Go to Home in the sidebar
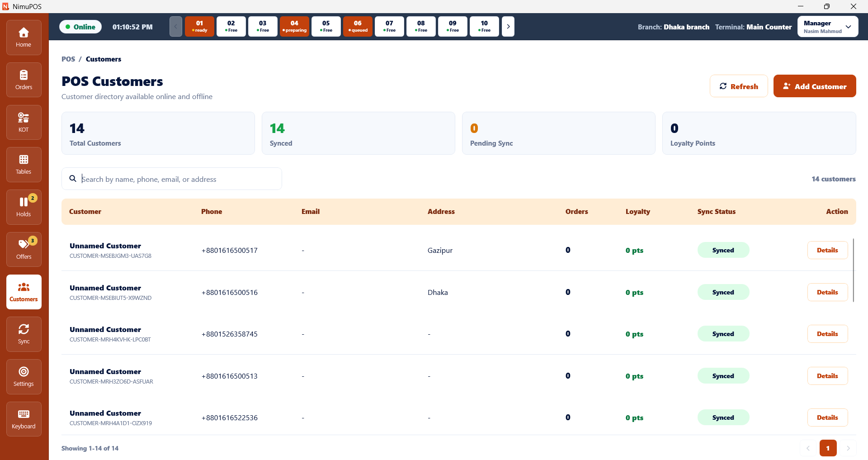 click(24, 38)
